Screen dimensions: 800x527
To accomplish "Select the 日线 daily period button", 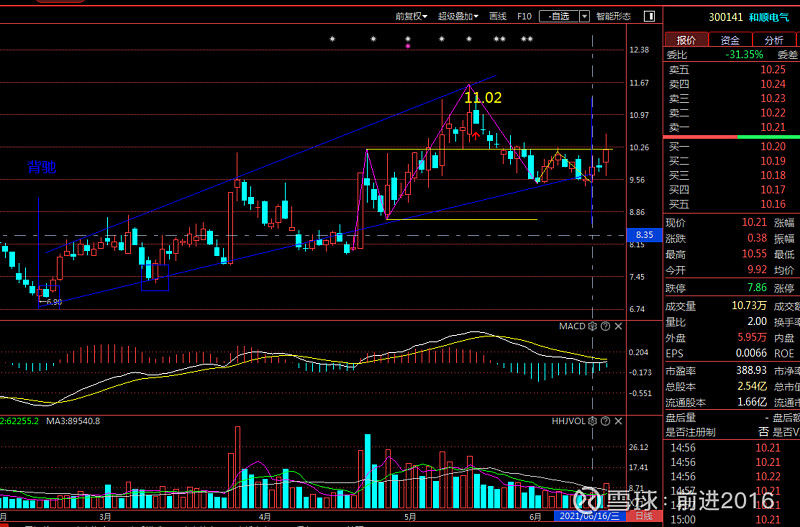I will [644, 516].
